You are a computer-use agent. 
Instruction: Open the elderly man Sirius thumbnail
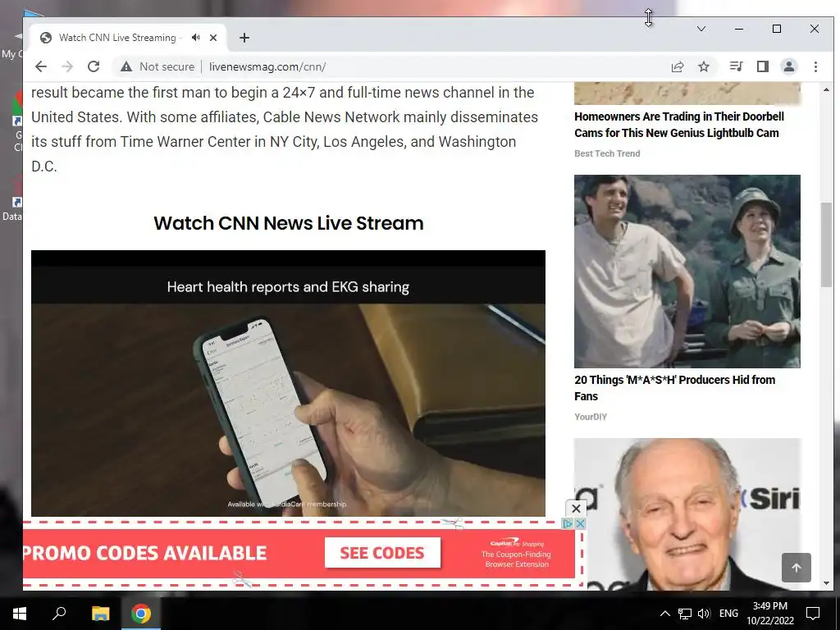click(687, 514)
